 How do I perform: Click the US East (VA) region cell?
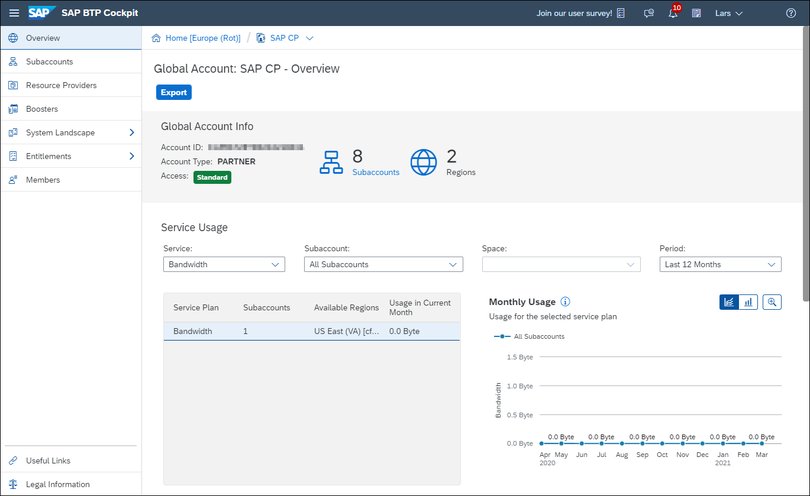(x=346, y=331)
